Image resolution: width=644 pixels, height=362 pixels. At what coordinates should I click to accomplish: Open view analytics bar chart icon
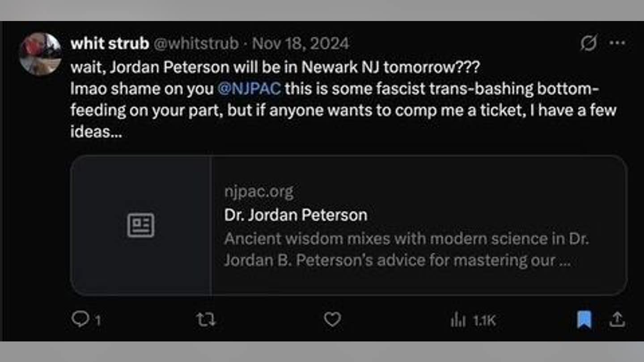pos(458,320)
